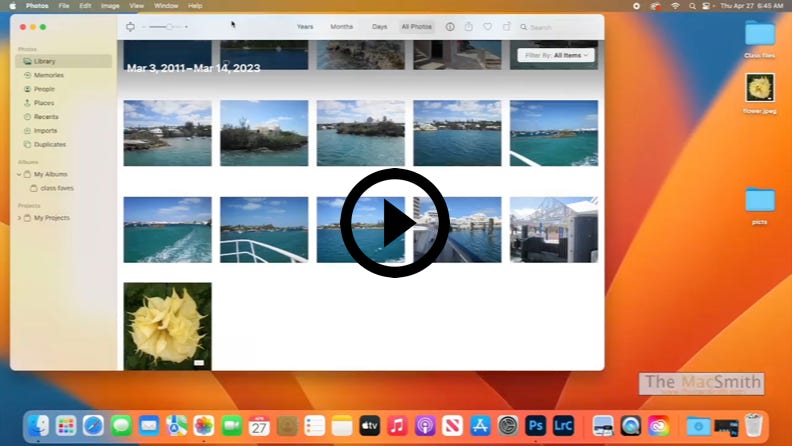Screen dimensions: 792x446
Task: Open Reminders from the Dock
Action: [x=315, y=426]
